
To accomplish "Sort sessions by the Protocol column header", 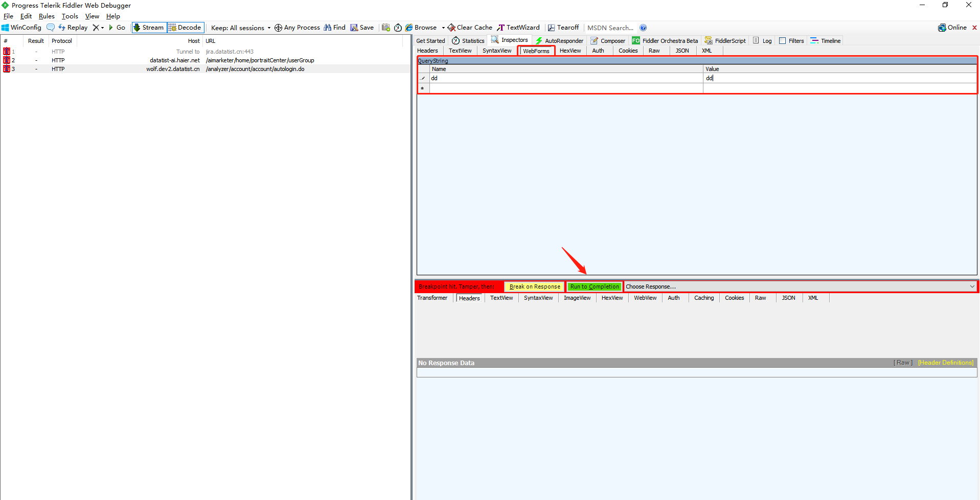I will (x=62, y=41).
